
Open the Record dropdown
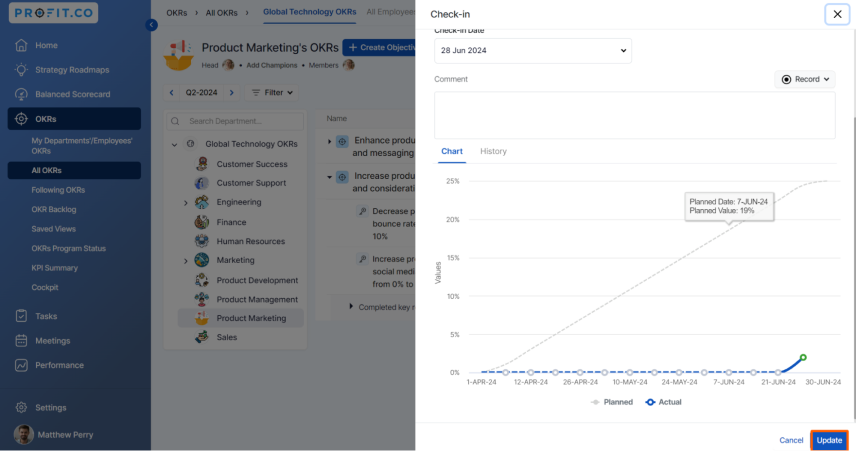805,80
